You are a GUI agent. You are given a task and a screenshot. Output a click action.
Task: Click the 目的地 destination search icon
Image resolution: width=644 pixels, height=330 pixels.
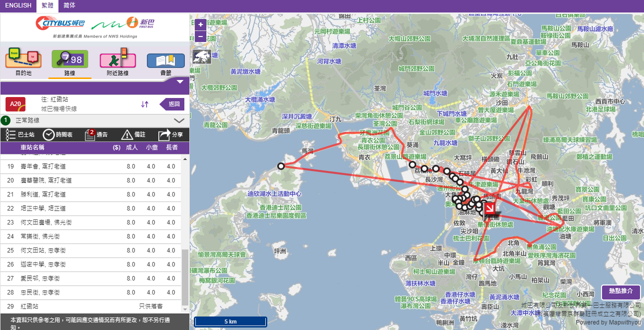tap(23, 60)
